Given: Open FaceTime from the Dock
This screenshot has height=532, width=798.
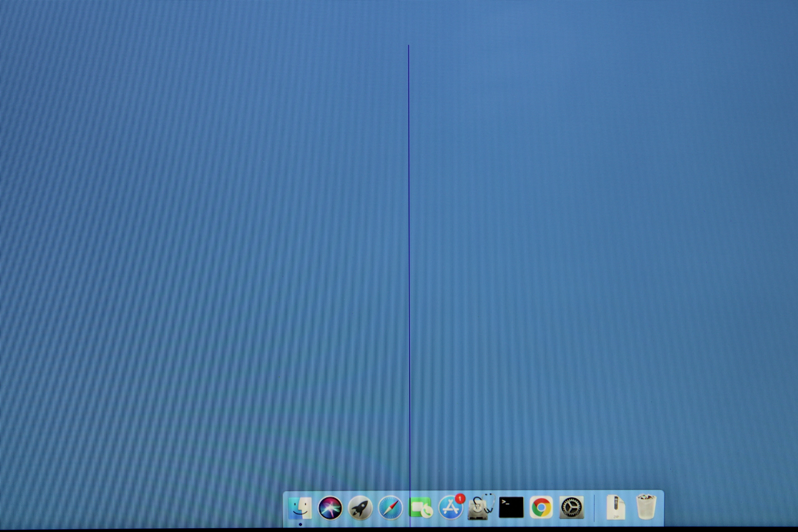Looking at the screenshot, I should point(421,507).
